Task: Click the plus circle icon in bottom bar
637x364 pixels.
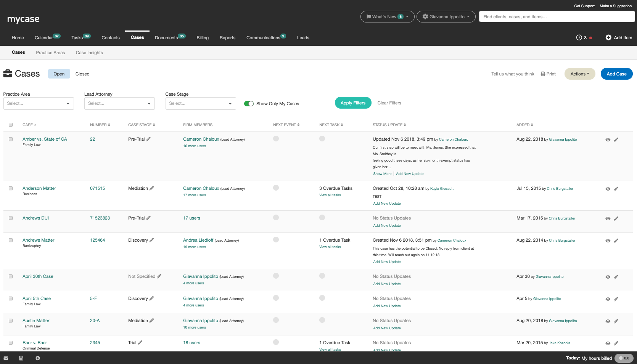Action: point(38,358)
